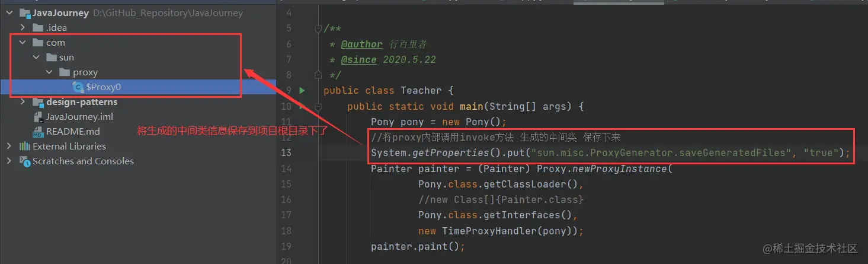Click the JavaJourney.iml file icon
Viewport: 868px width, 264px height.
tap(38, 116)
